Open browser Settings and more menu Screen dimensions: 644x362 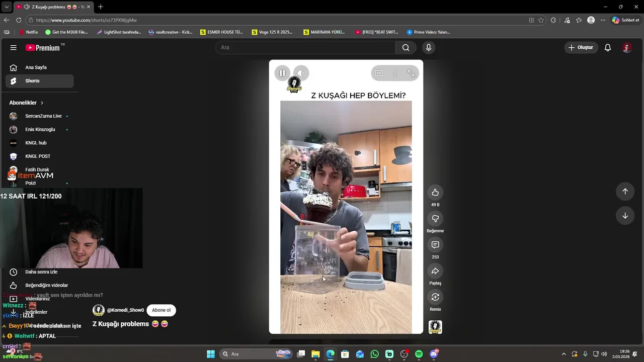603,20
